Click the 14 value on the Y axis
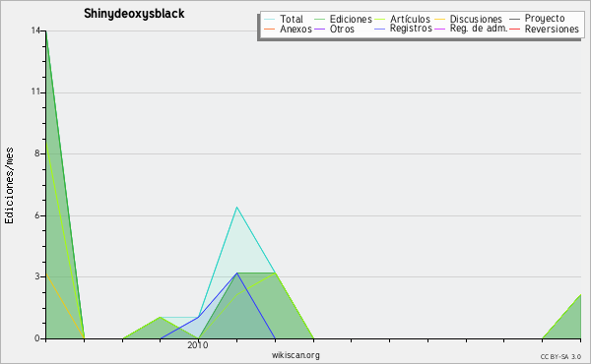Image resolution: width=591 pixels, height=364 pixels. (x=36, y=30)
